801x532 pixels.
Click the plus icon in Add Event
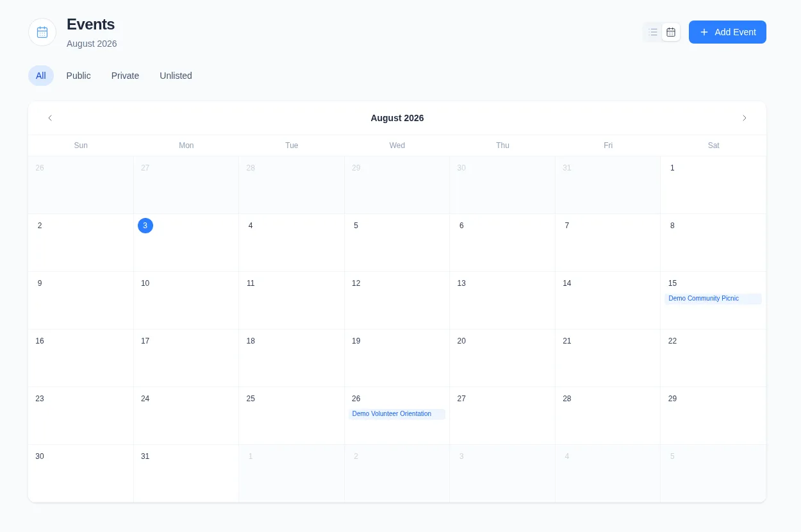tap(704, 32)
